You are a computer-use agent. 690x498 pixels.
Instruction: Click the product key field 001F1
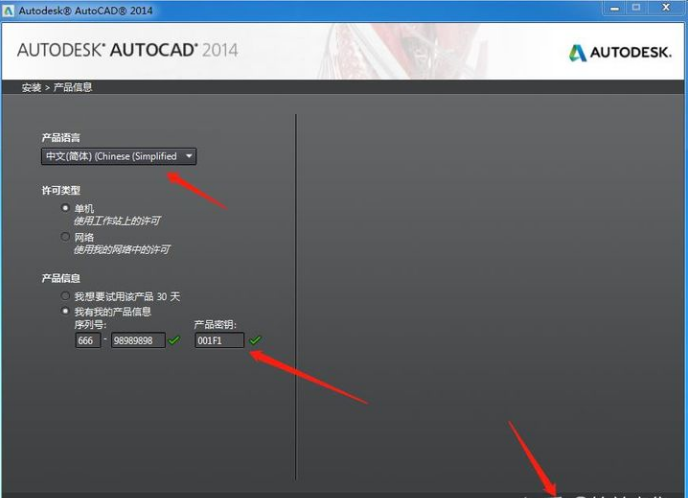pyautogui.click(x=219, y=340)
